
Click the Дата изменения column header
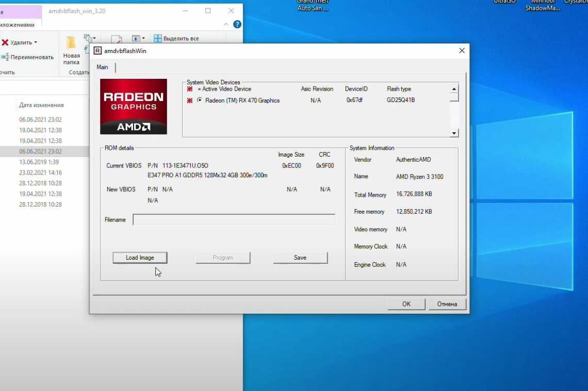pyautogui.click(x=42, y=105)
